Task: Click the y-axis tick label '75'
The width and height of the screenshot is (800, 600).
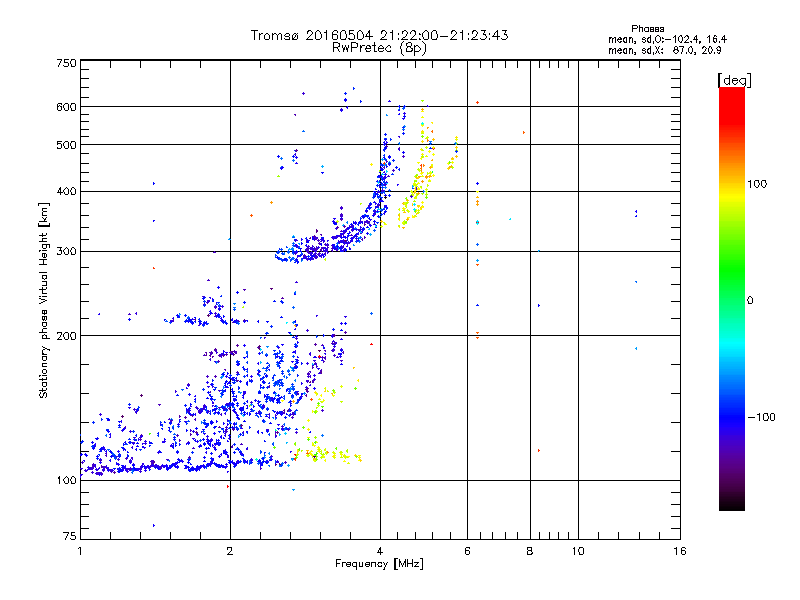Action: click(70, 536)
